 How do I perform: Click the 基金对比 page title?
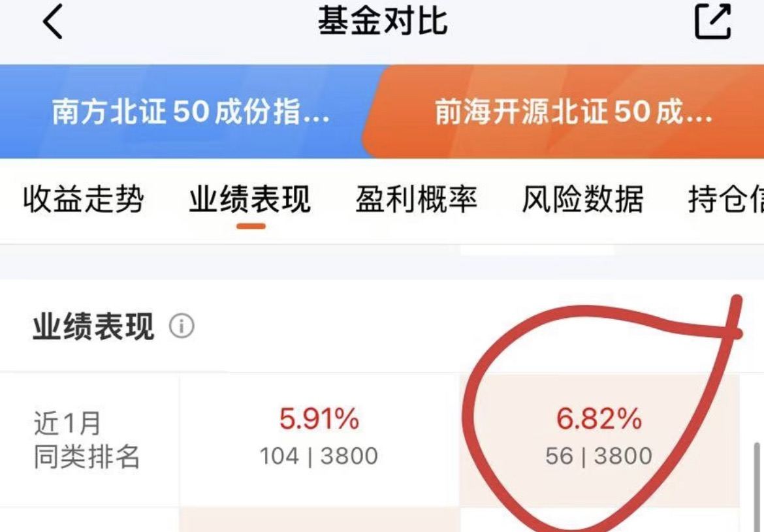coord(383,22)
